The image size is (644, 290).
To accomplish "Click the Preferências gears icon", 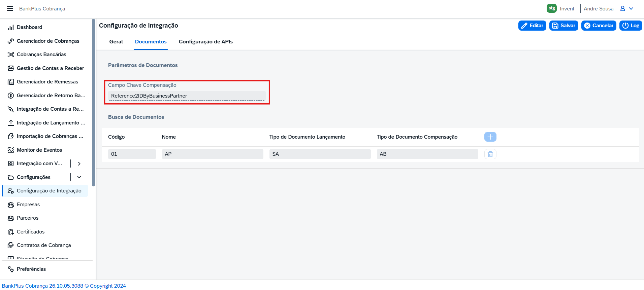I will coord(11,269).
